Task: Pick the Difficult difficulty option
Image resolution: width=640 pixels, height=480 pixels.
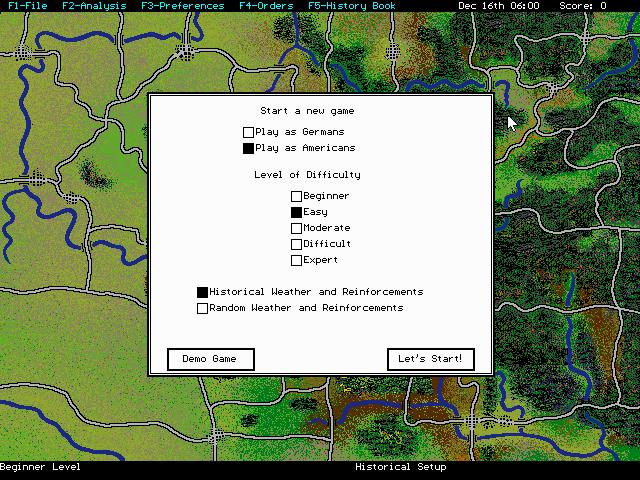Action: coord(297,244)
